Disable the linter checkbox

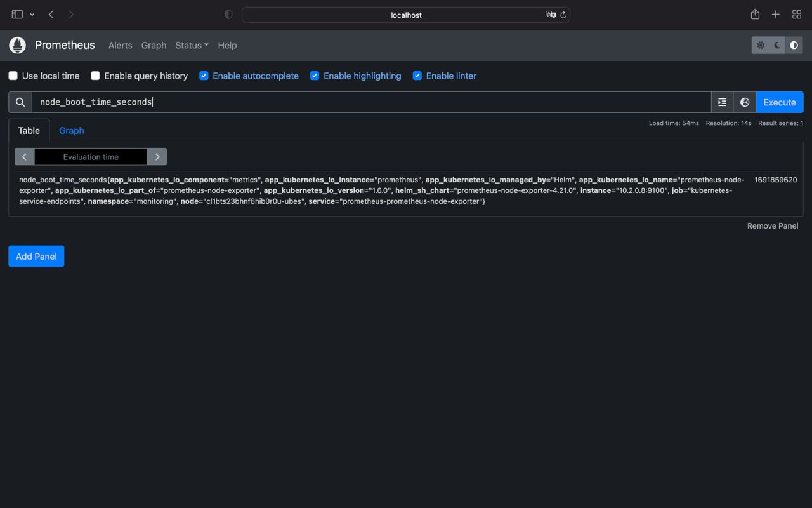417,76
